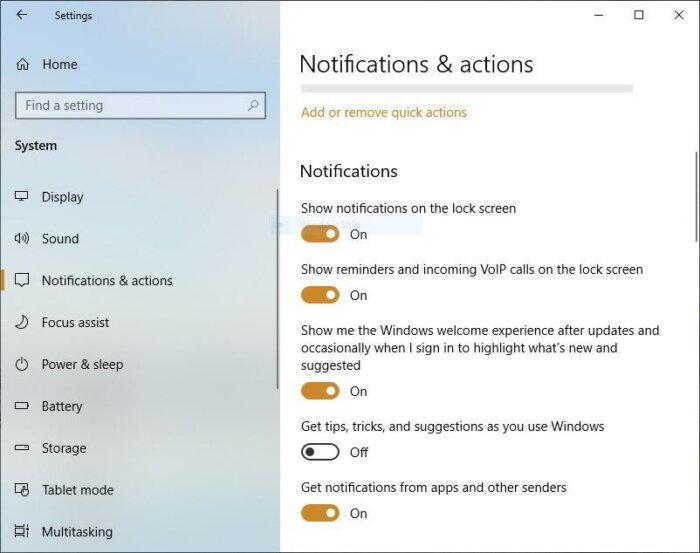Click the 'Notifications' section heading
700x553 pixels.
[x=349, y=171]
